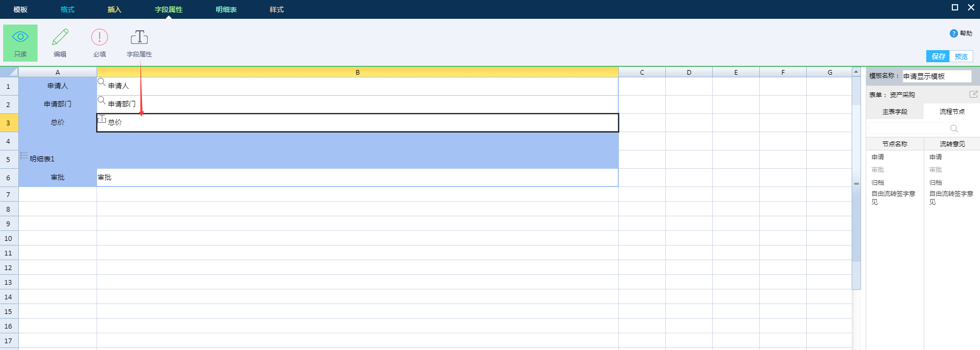
Task: Click the edit icon beside 资产采购 form
Action: coord(973,94)
